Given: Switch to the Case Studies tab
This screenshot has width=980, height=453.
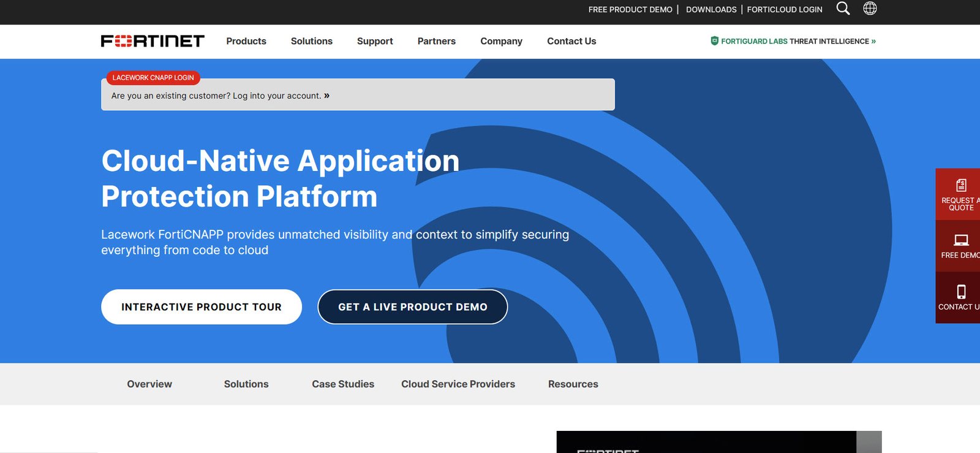Looking at the screenshot, I should (343, 384).
